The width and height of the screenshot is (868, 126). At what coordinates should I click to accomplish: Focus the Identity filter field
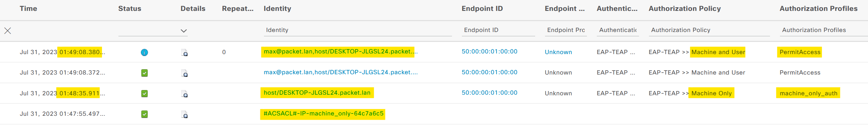coord(358,30)
